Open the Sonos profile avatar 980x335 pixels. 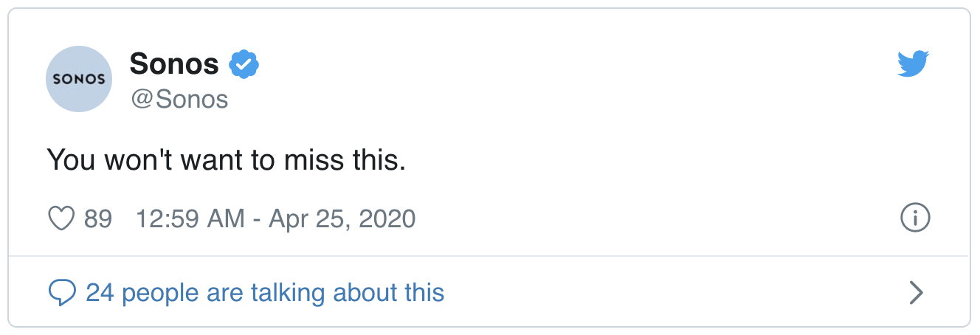tap(78, 79)
